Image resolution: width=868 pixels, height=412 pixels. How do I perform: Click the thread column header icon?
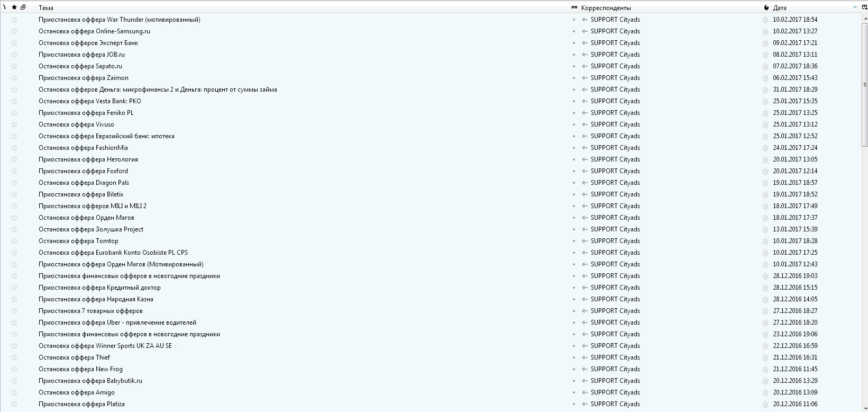[x=5, y=7]
